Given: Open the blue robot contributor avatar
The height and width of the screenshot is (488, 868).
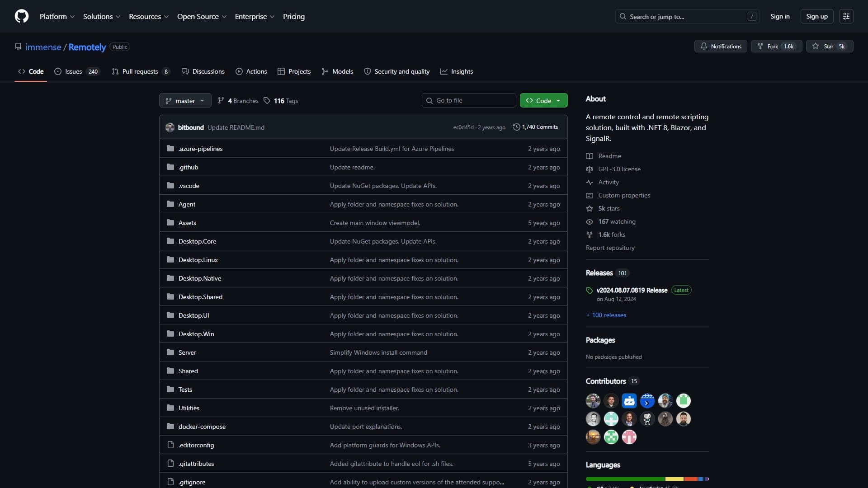Looking at the screenshot, I should [x=629, y=401].
